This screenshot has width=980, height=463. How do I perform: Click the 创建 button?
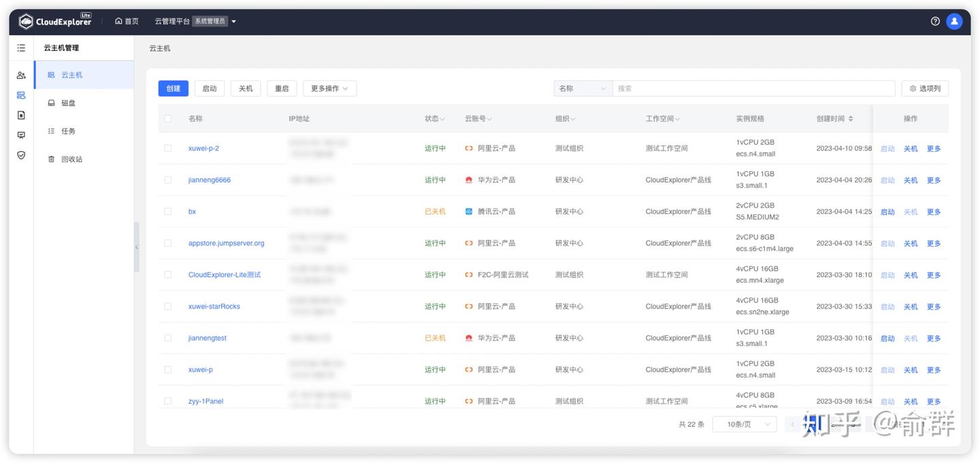pos(173,88)
